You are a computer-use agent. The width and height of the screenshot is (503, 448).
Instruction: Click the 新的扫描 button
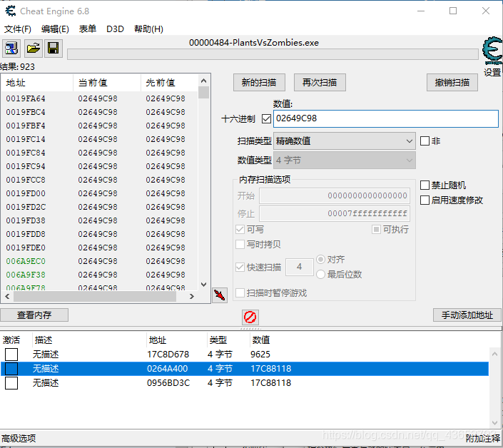tap(259, 83)
